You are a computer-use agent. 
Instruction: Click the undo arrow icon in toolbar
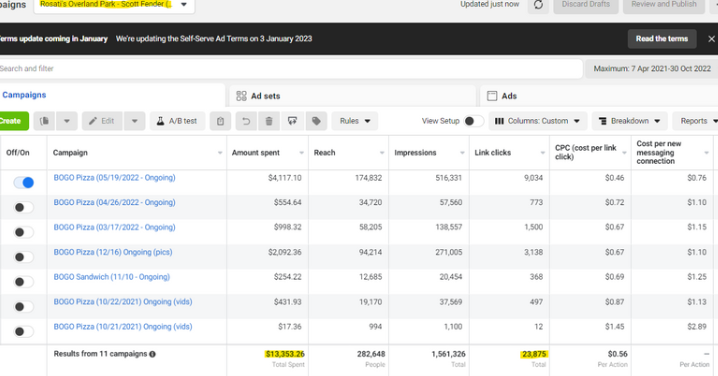point(246,121)
